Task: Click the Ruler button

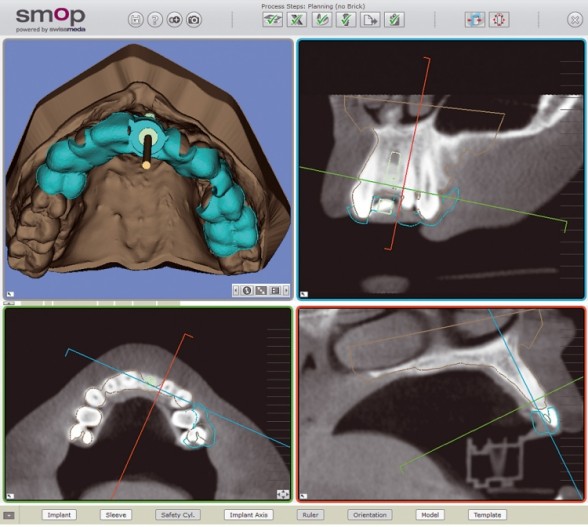Action: coord(310,515)
